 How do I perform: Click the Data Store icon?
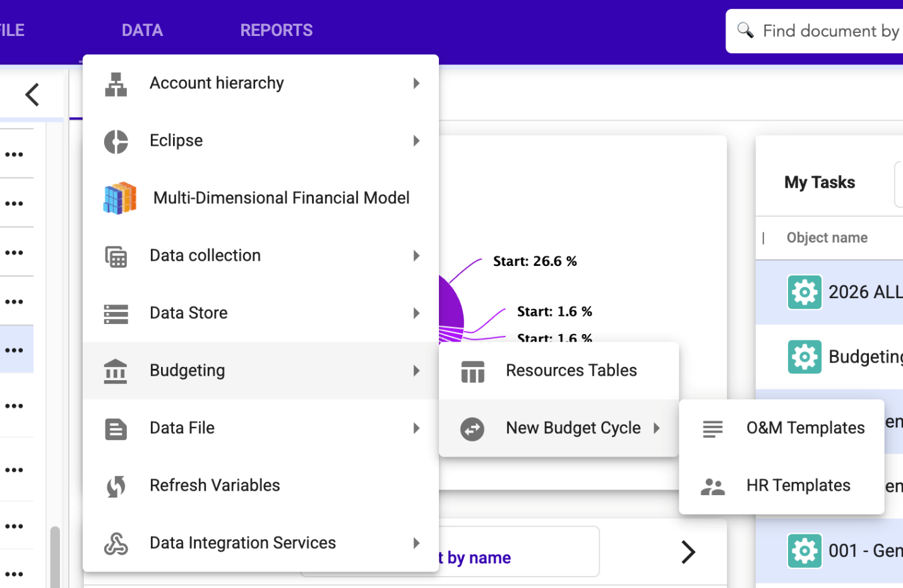(x=116, y=314)
